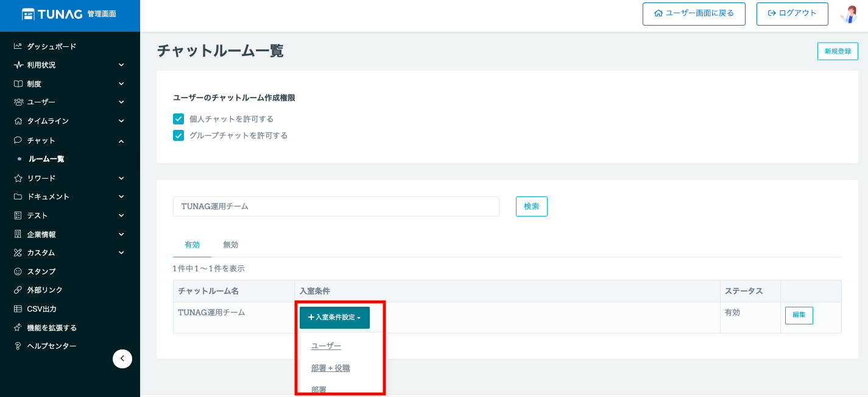The height and width of the screenshot is (397, 868).
Task: Click the テスト checklist icon
Action: (18, 215)
